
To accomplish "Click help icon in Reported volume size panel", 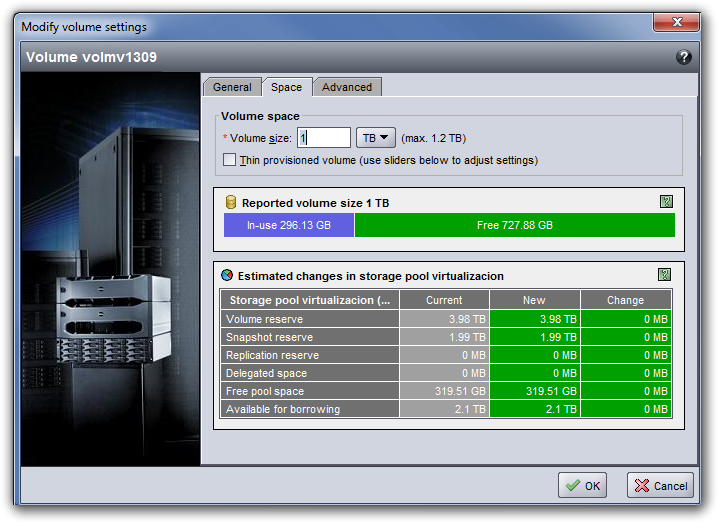I will pyautogui.click(x=666, y=202).
